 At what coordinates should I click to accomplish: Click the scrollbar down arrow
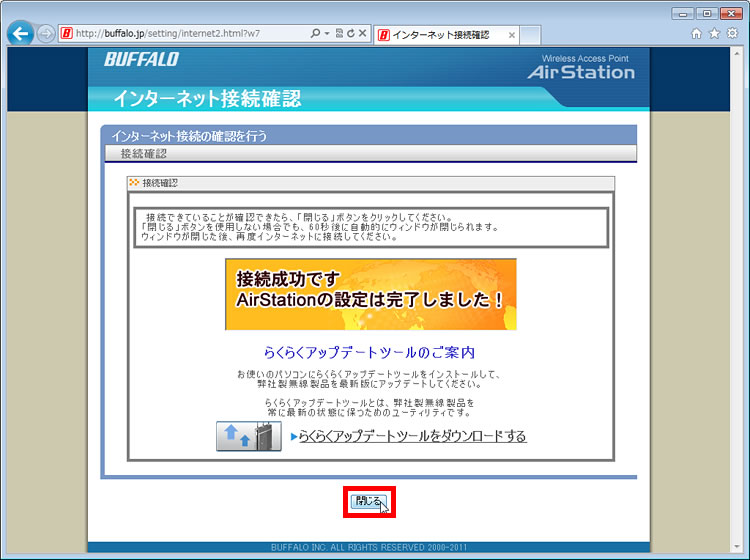(737, 546)
